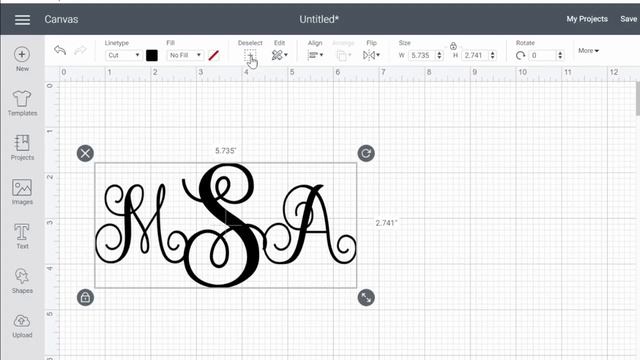Click the Untitled* project name
This screenshot has height=360, width=640.
319,19
